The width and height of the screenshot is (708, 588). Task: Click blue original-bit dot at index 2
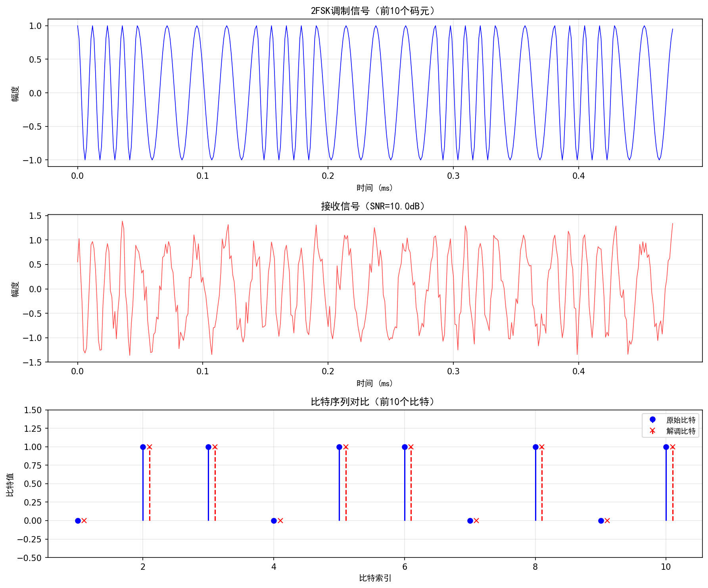pos(143,447)
